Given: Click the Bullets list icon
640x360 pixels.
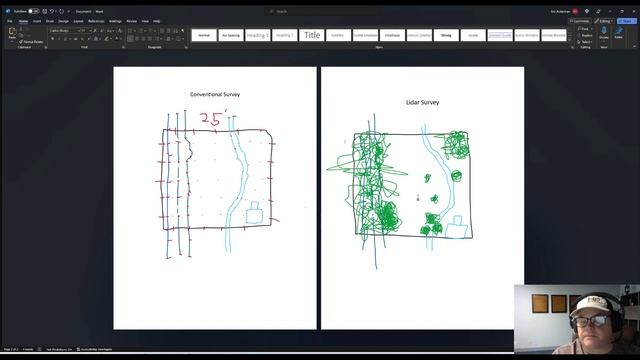Looking at the screenshot, I should click(x=130, y=31).
